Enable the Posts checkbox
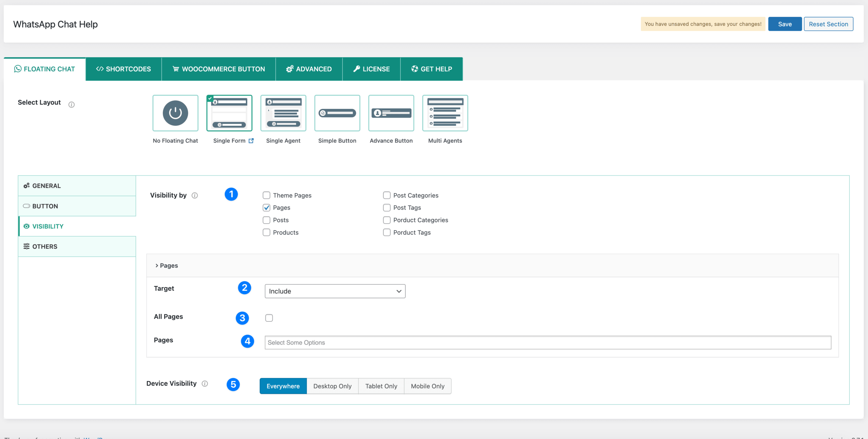This screenshot has width=868, height=439. (x=267, y=220)
